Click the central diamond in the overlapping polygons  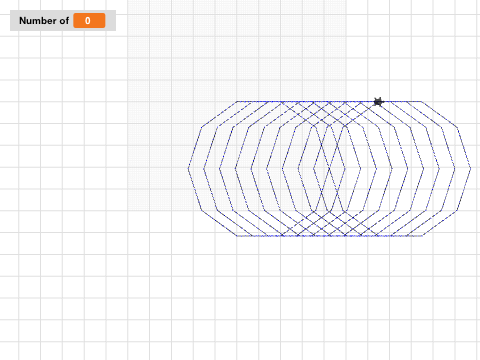(329, 168)
